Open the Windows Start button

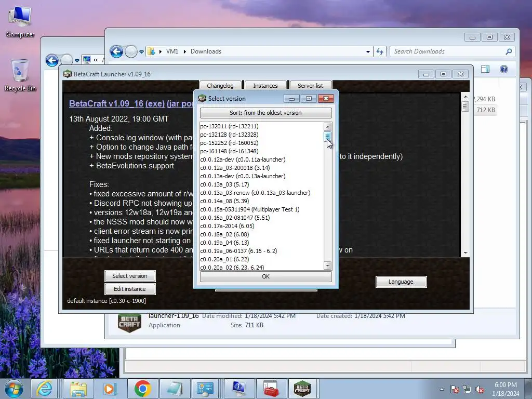[x=14, y=389]
